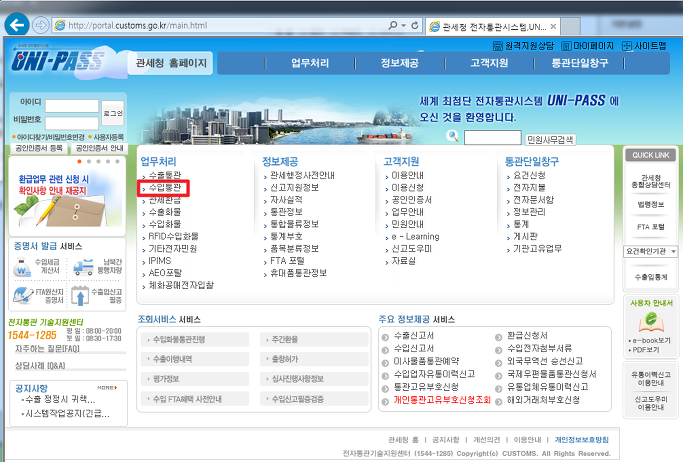This screenshot has width=683, height=462.
Task: Click the 수입화물통관진행 service button
Action: pyautogui.click(x=195, y=339)
